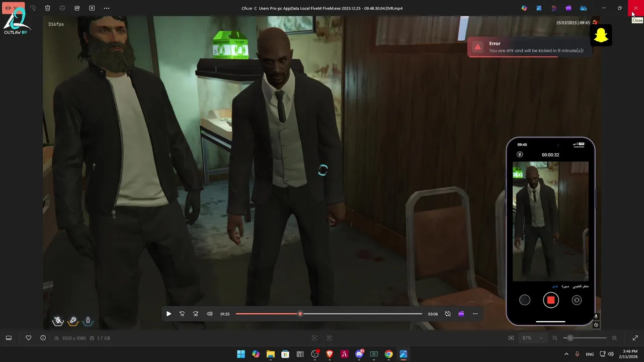644x362 pixels.
Task: Open Google Chrome from taskbar
Action: point(388,354)
